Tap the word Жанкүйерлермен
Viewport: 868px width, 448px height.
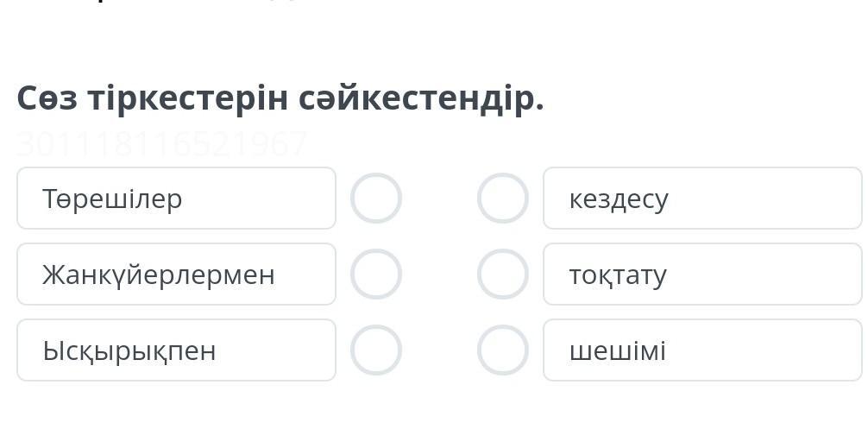[159, 275]
